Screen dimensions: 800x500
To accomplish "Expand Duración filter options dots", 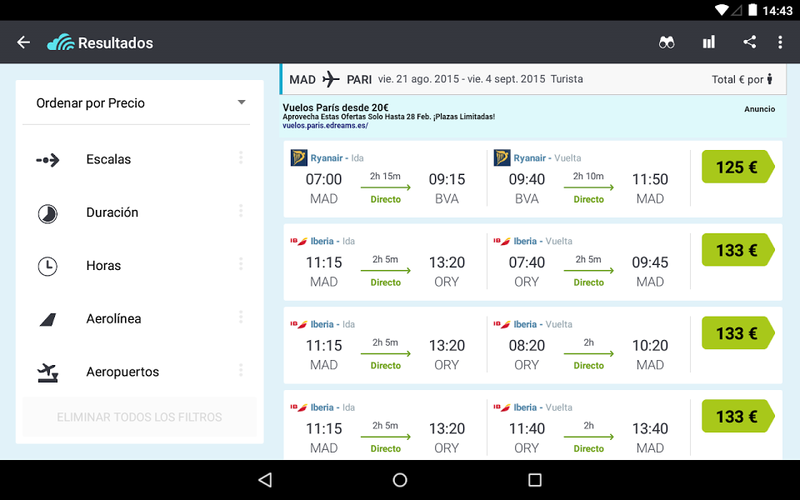I will (241, 211).
